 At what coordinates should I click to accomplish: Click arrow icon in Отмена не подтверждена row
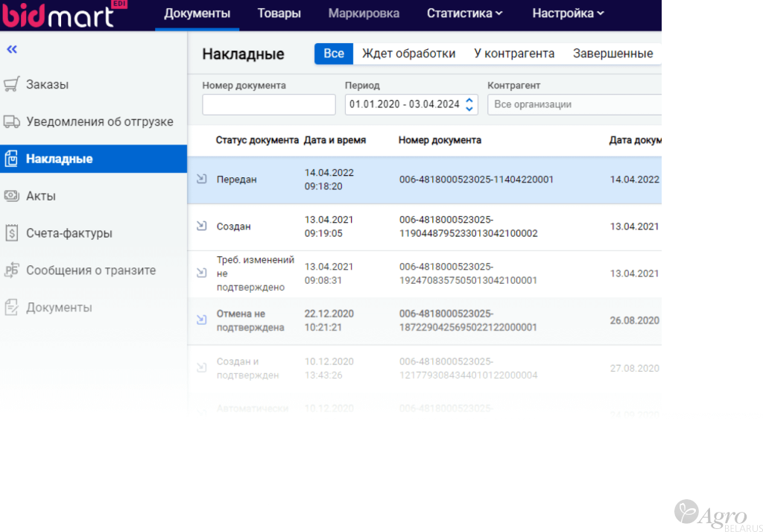tap(201, 320)
